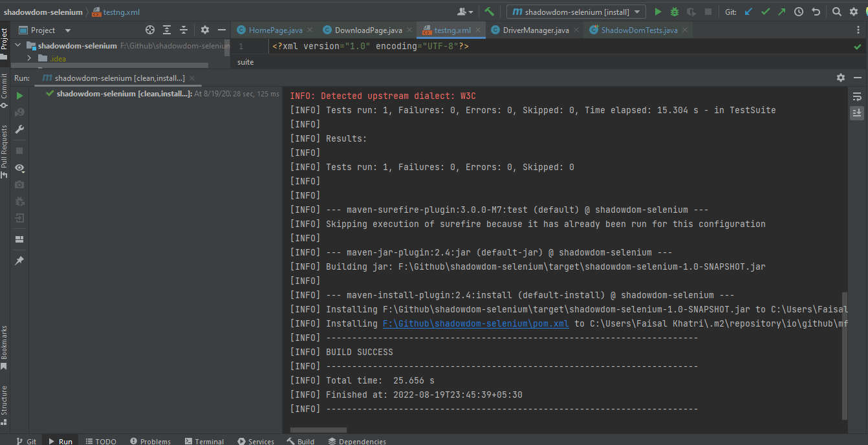The height and width of the screenshot is (445, 868).
Task: Rerun the Maven build with green play button
Action: coord(19,96)
